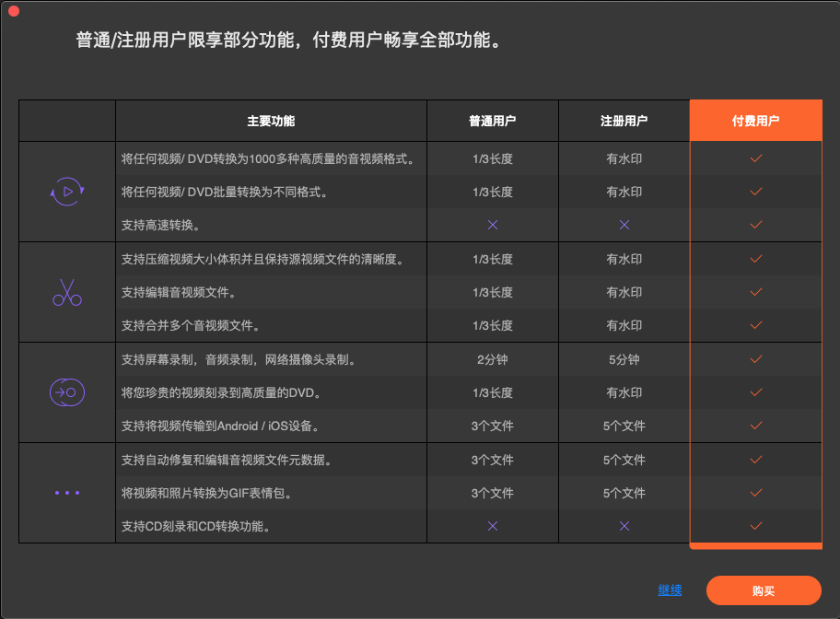The width and height of the screenshot is (840, 619).
Task: Select the scissors editing tool icon
Action: click(x=65, y=292)
